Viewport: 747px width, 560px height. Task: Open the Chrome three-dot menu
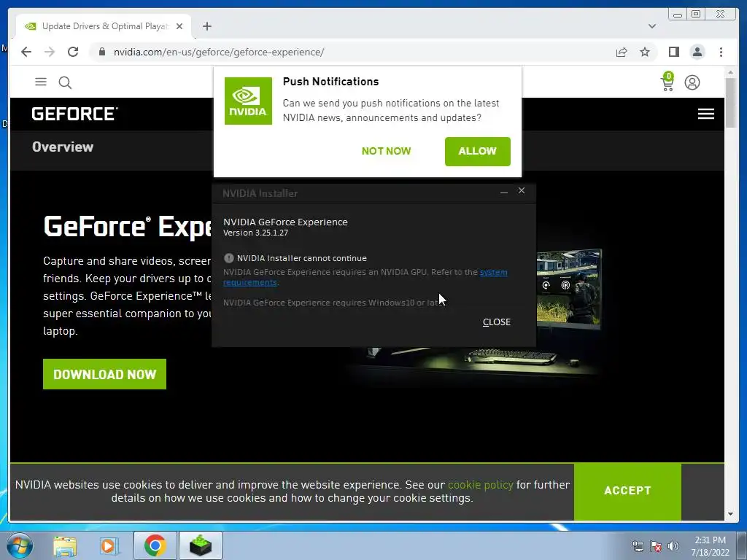click(721, 52)
